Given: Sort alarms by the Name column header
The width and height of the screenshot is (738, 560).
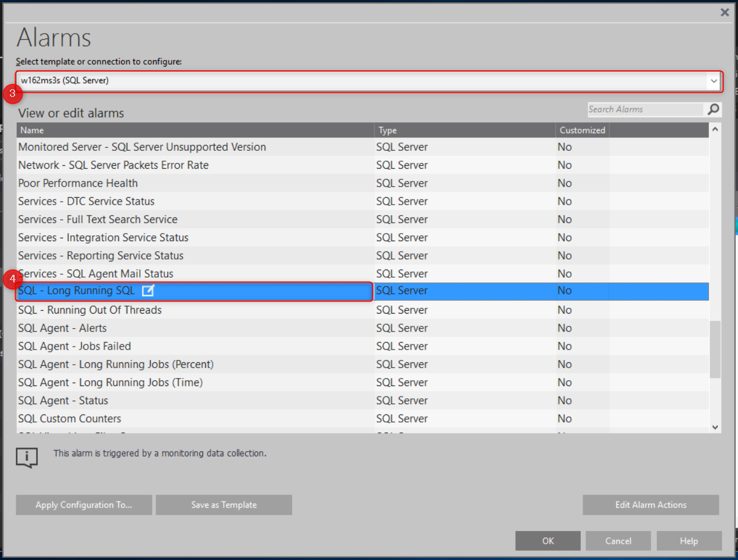Looking at the screenshot, I should [x=32, y=130].
